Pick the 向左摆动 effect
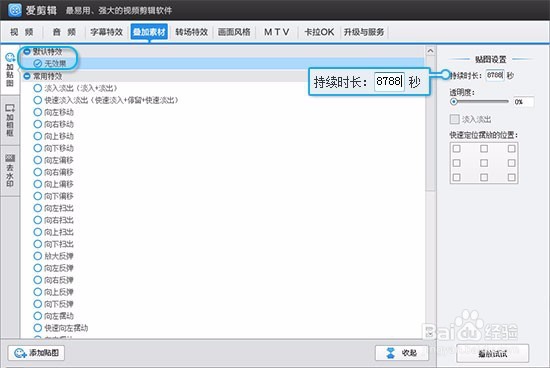This screenshot has width=550, height=368. (x=54, y=316)
